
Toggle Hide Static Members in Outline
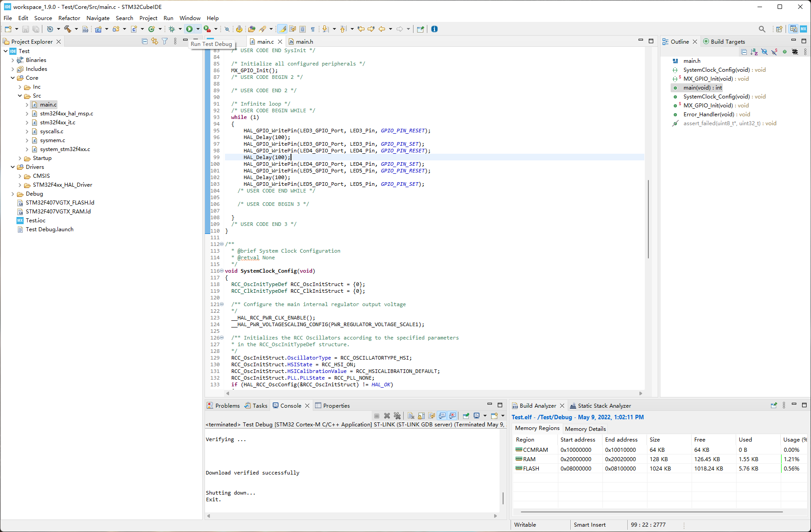point(774,52)
